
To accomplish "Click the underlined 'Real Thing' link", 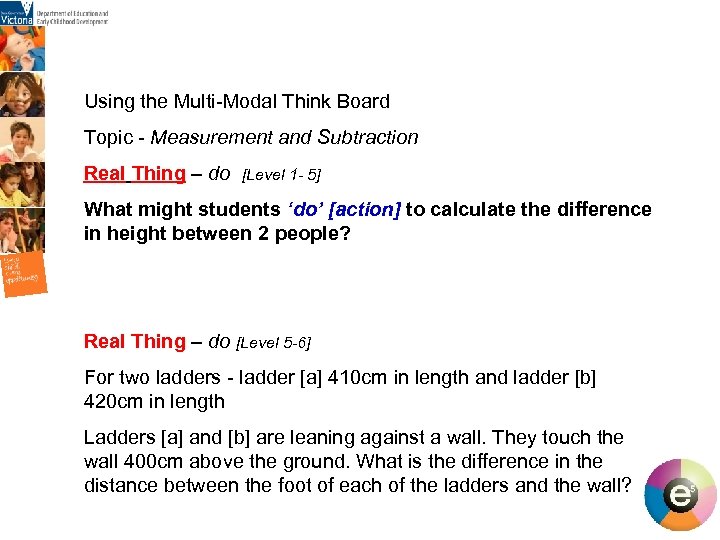I will coord(134,173).
